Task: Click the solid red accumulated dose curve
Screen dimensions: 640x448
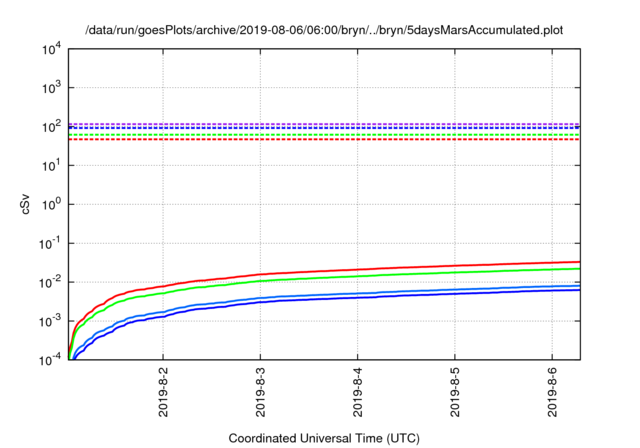Action: click(358, 269)
